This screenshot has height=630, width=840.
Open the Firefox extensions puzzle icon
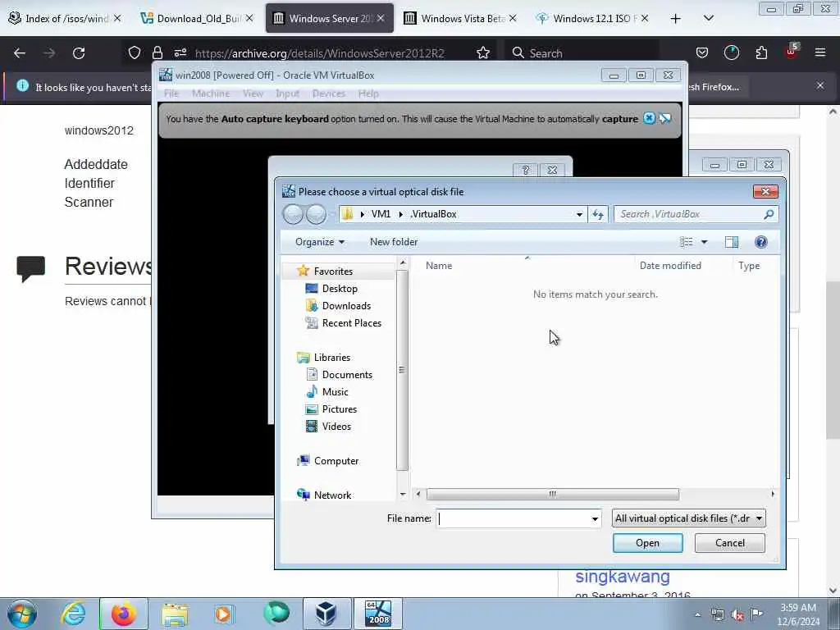[761, 52]
